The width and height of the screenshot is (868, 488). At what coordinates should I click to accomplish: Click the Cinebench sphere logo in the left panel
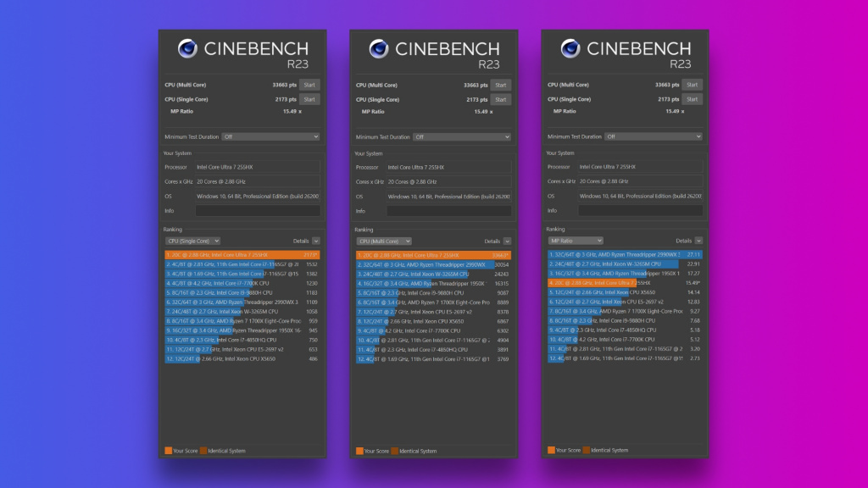187,49
